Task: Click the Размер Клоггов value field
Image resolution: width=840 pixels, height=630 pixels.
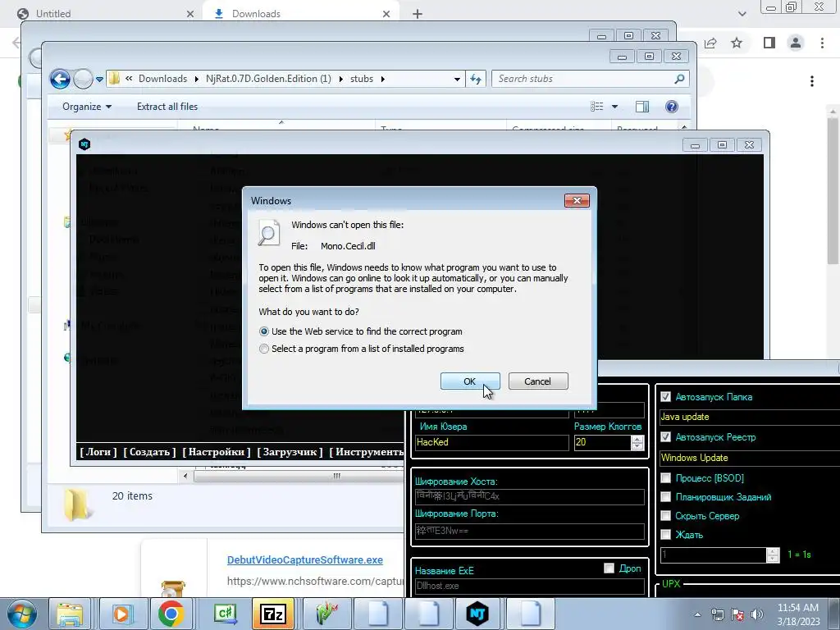Action: coord(602,442)
